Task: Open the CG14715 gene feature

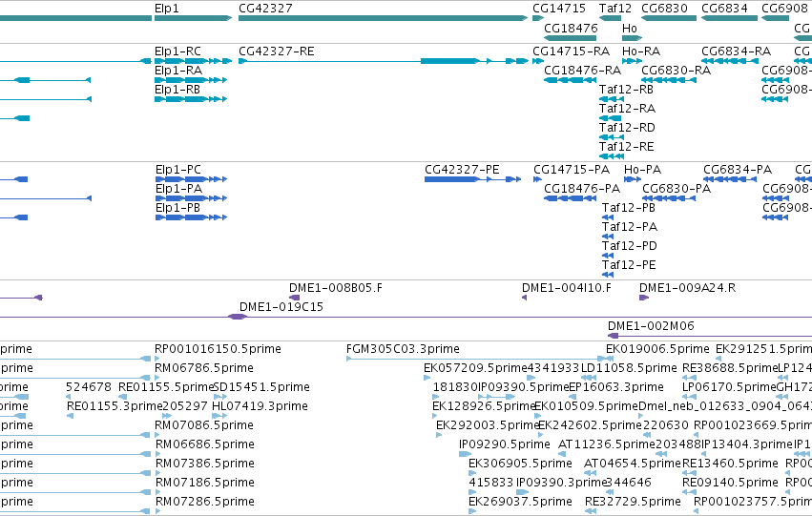Action: [x=537, y=18]
